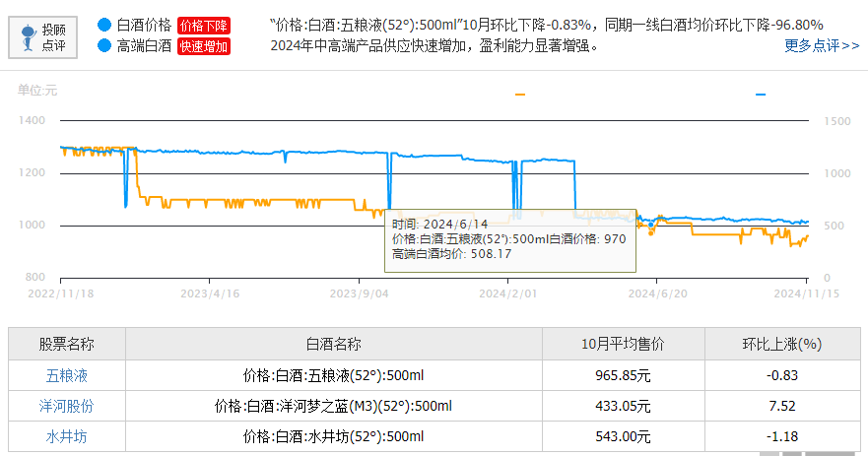Click the 2024/2/01 x-axis date label
This screenshot has width=868, height=456.
[x=508, y=293]
